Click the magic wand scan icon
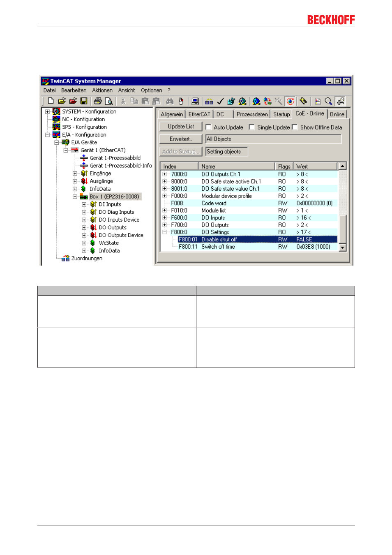This screenshot has width=392, height=555. 279,101
